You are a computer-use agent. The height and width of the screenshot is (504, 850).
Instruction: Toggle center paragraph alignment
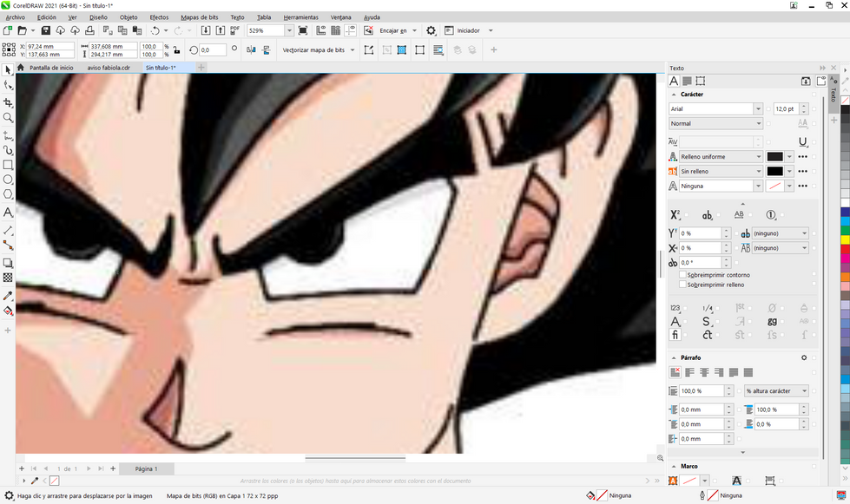coord(704,372)
